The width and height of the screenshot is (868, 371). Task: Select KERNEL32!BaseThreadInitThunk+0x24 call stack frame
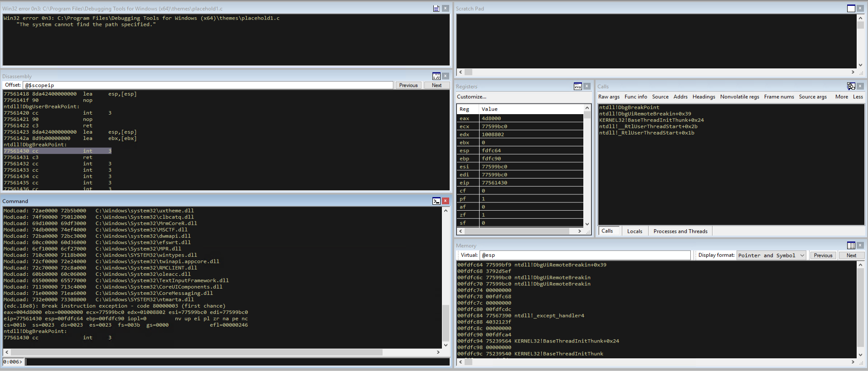coord(651,120)
